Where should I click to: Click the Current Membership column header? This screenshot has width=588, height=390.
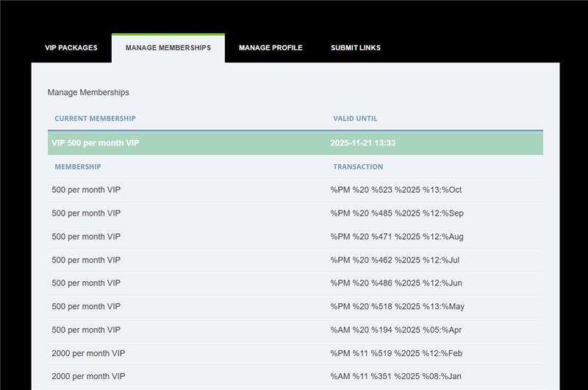[95, 118]
